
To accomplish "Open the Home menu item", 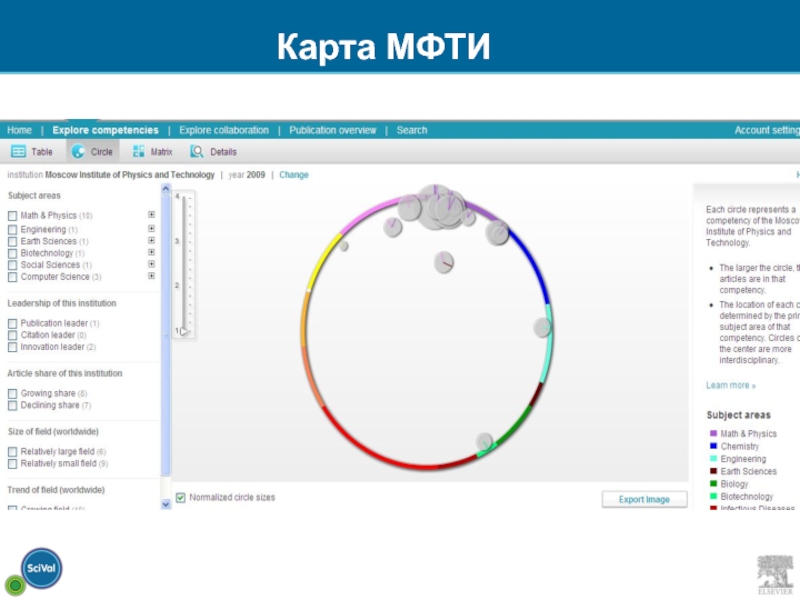I will (19, 130).
